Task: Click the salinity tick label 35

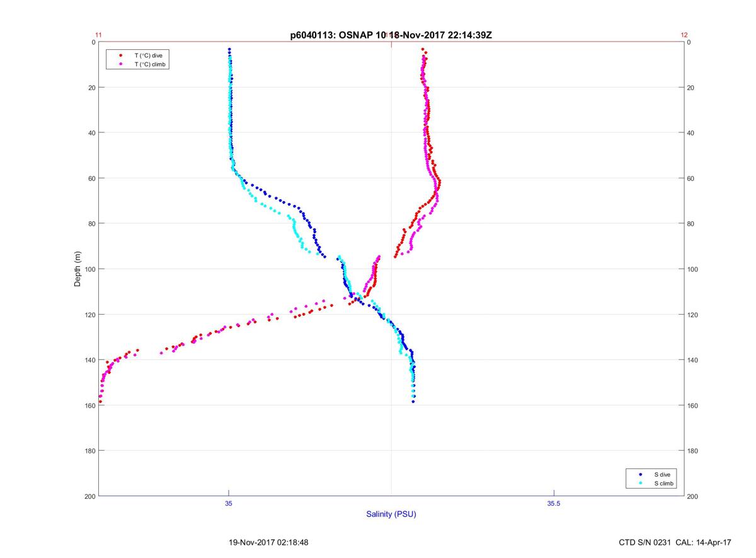Action: pyautogui.click(x=229, y=503)
